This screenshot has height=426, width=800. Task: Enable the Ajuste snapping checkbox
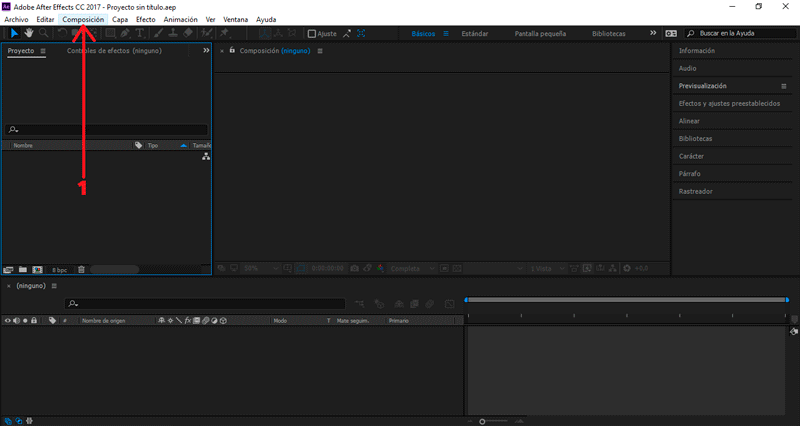[x=312, y=34]
